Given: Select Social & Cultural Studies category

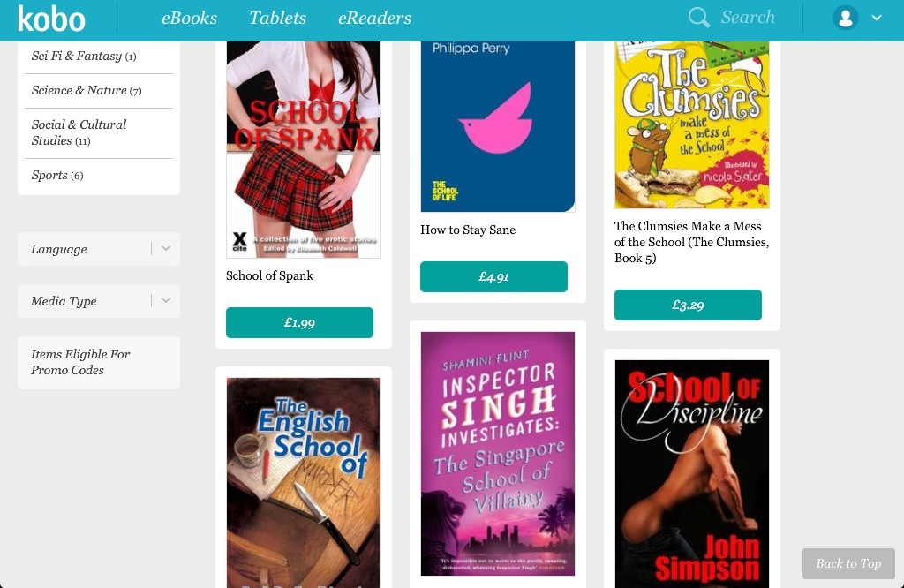Looking at the screenshot, I should pos(79,132).
